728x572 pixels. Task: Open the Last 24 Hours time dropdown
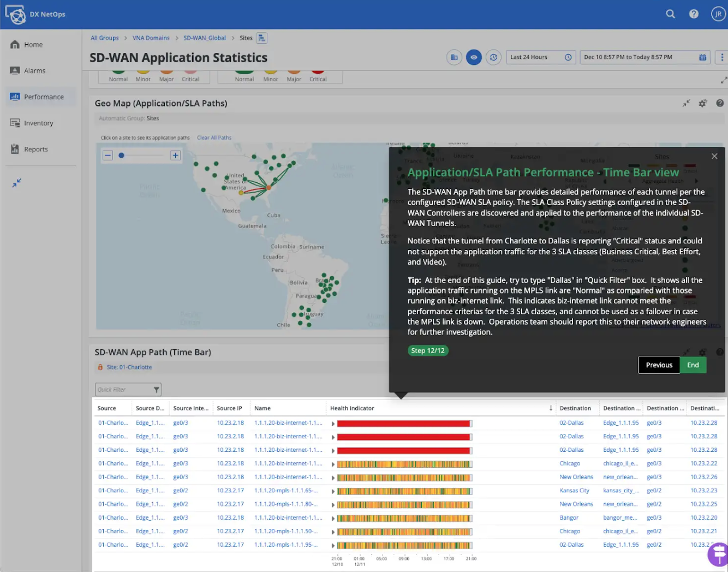tap(540, 57)
